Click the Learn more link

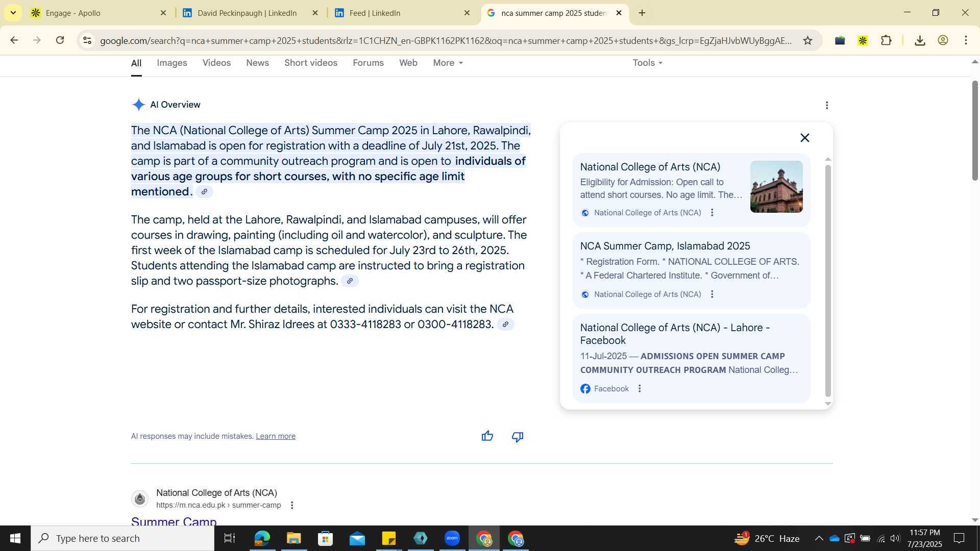coord(276,436)
